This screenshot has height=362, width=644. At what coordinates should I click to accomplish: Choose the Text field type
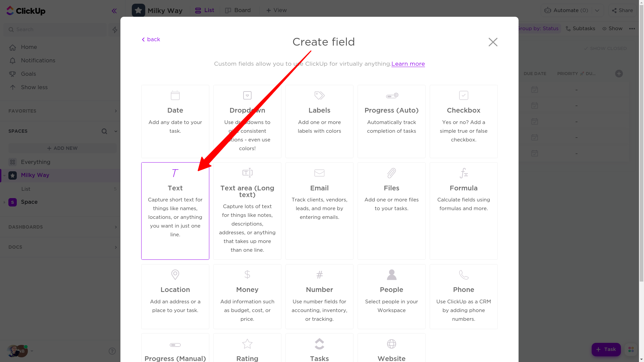pyautogui.click(x=175, y=211)
